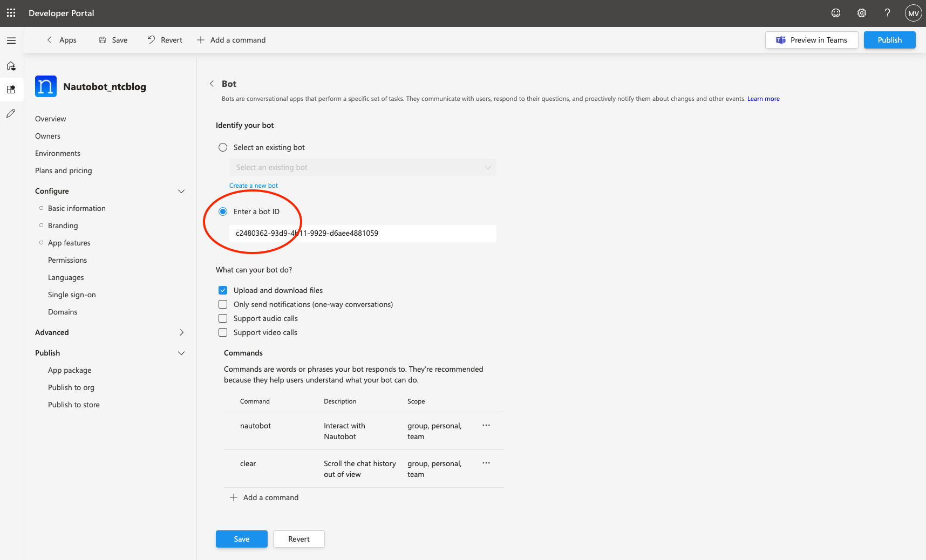Open the Home section in the left rail
This screenshot has width=926, height=560.
pyautogui.click(x=11, y=66)
